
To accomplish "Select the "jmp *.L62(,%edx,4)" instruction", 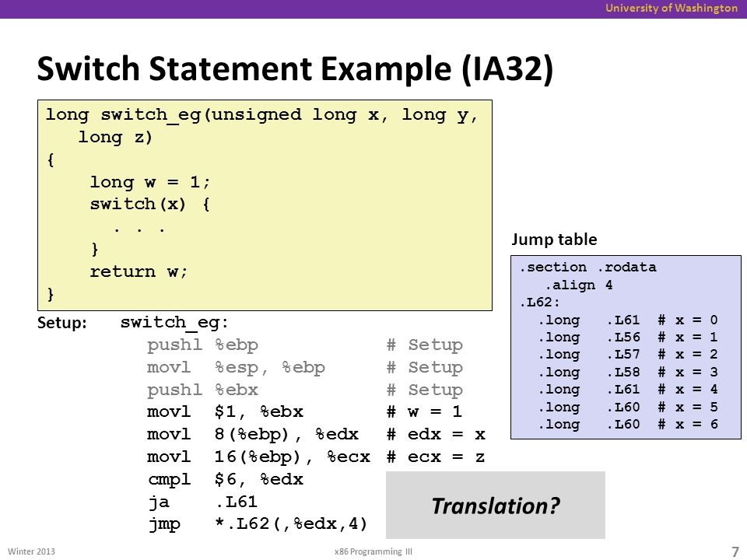I will click(x=258, y=524).
